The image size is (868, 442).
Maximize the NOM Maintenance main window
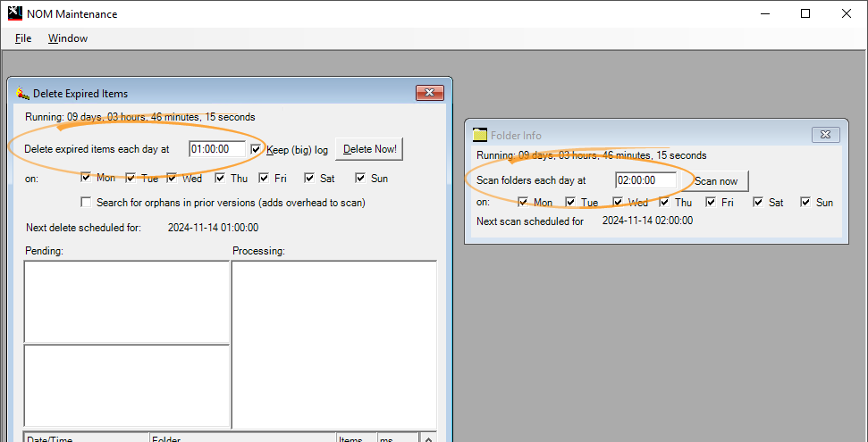[805, 13]
